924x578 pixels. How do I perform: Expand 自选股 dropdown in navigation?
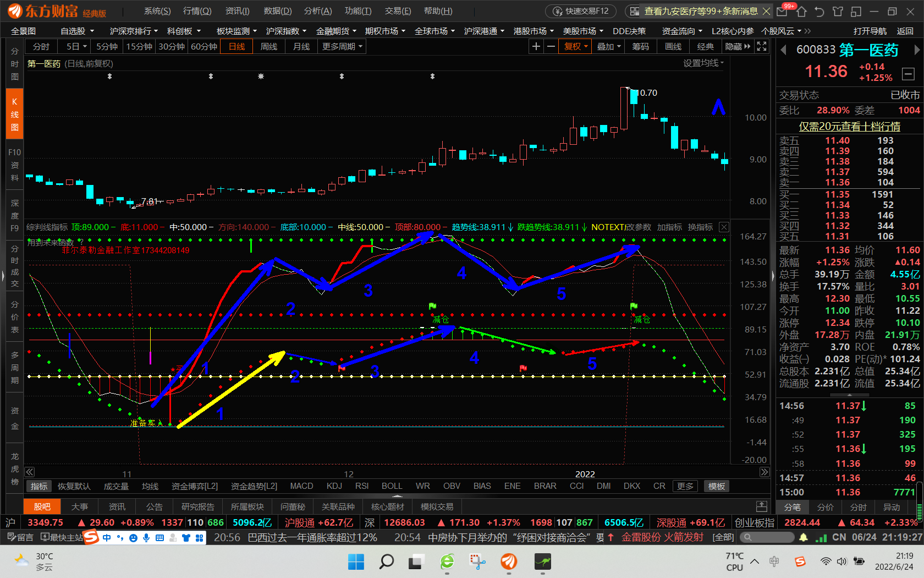[78, 31]
